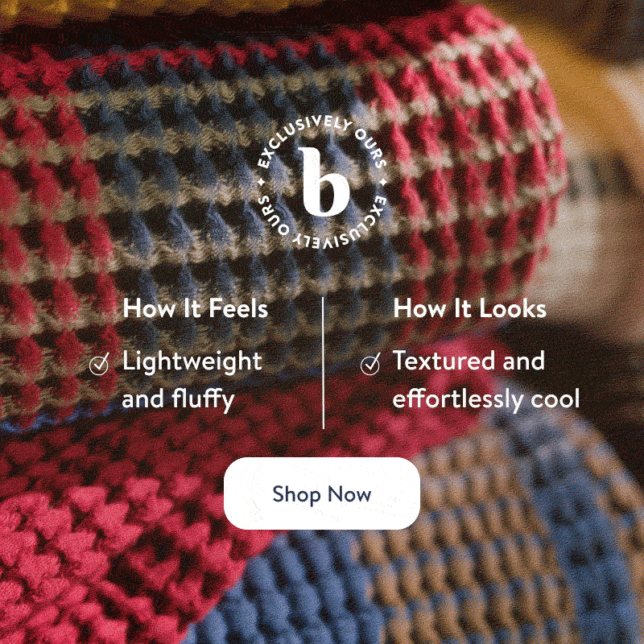Screen dimensions: 644x644
Task: Select the checkmark icon beside Lightweight
Action: click(99, 364)
